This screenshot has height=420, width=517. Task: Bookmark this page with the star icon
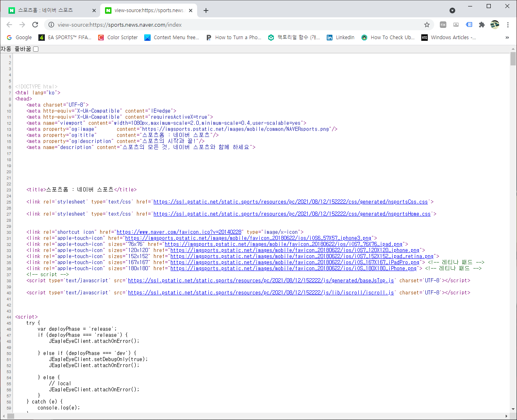(x=427, y=25)
